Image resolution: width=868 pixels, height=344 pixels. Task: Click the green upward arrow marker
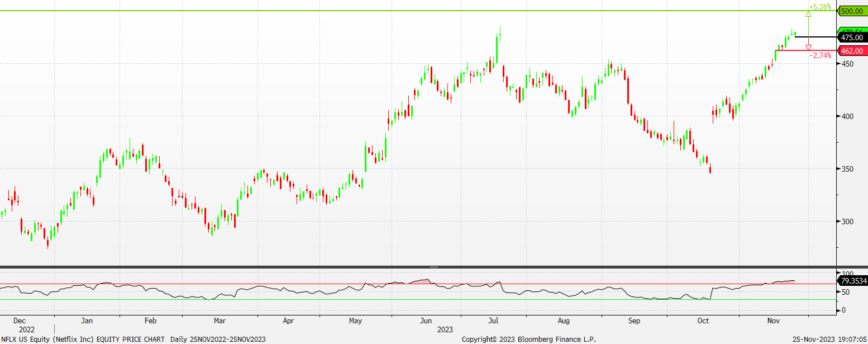(808, 13)
